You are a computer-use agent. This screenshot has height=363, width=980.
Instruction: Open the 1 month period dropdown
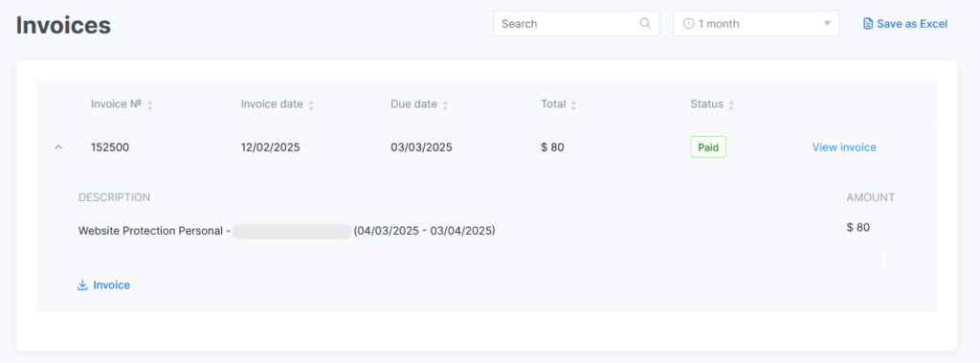[756, 24]
